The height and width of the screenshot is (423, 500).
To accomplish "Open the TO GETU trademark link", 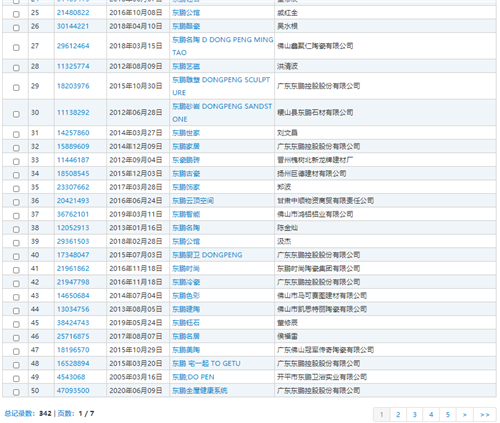I will pos(206,363).
